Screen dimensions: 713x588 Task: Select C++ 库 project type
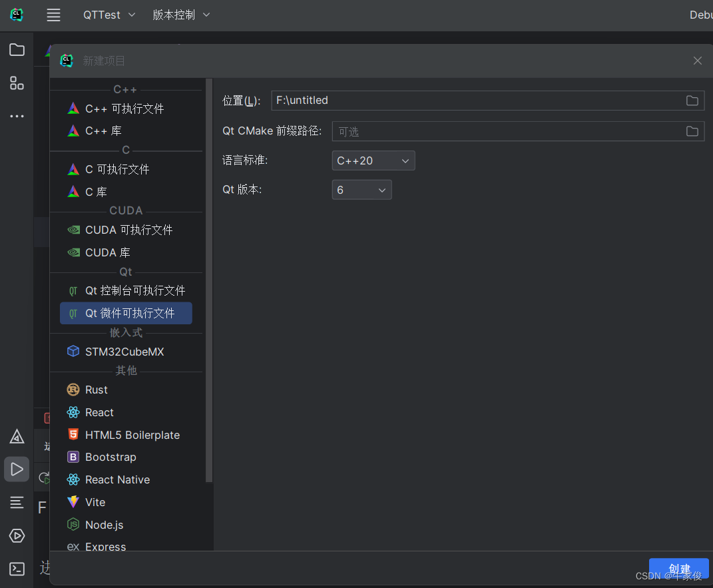126,131
